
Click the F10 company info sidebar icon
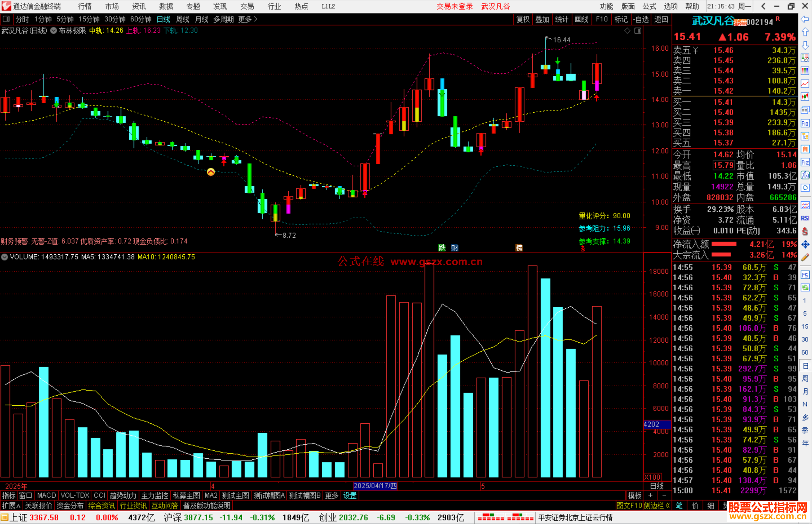(x=805, y=123)
